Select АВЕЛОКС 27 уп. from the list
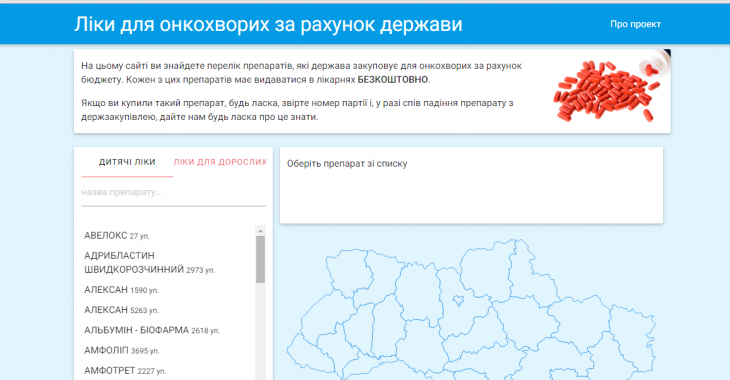This screenshot has height=380, width=730. coord(117,236)
